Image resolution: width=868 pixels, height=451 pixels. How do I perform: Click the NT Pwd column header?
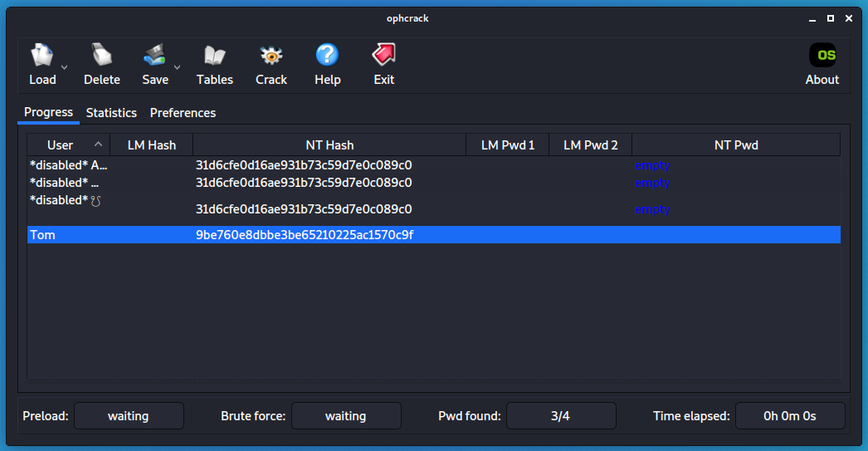[735, 145]
